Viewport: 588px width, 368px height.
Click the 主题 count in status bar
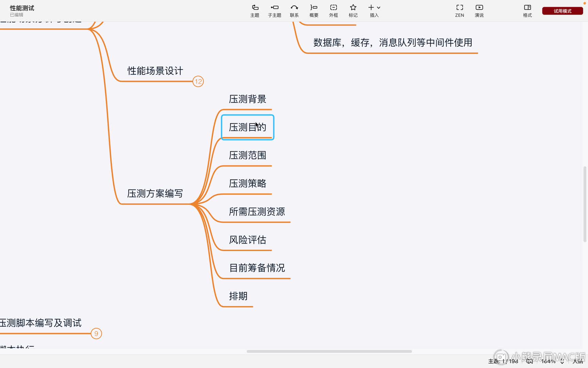pyautogui.click(x=503, y=361)
